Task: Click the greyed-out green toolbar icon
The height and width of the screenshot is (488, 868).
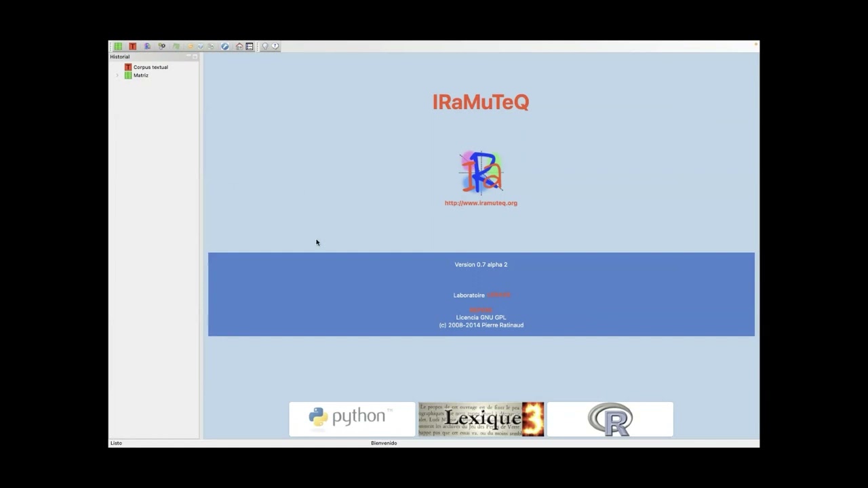Action: click(176, 46)
